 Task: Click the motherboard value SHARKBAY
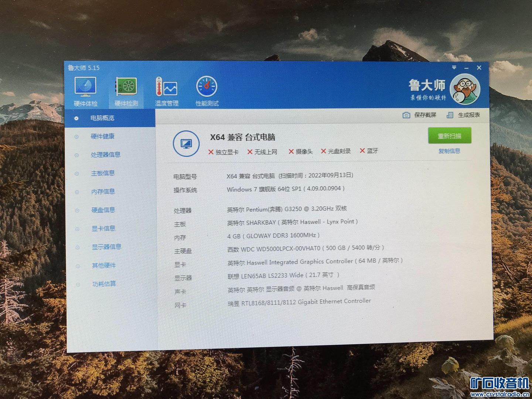(x=293, y=222)
